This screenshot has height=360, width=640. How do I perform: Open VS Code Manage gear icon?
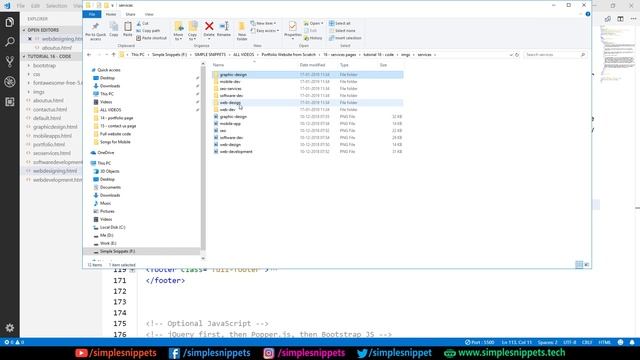tap(9, 327)
